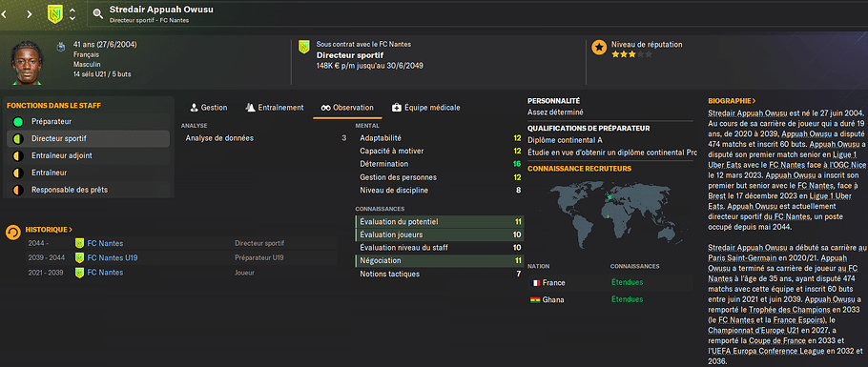
Task: Open the FC Nantes 2044 history link
Action: click(105, 244)
